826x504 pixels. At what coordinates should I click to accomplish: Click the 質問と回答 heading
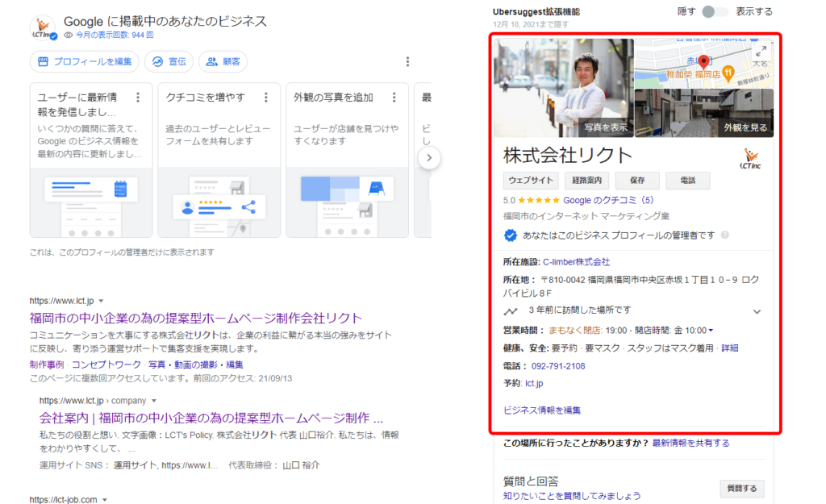pyautogui.click(x=531, y=481)
